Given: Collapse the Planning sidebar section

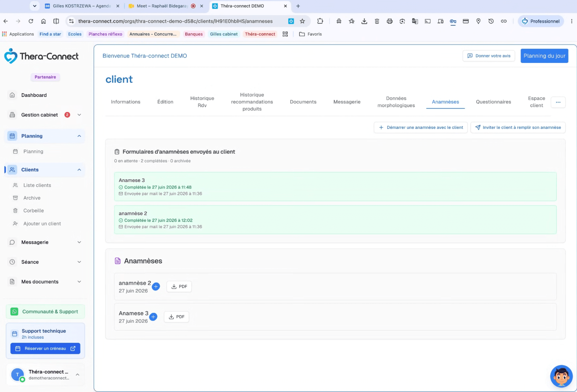Looking at the screenshot, I should (x=79, y=136).
